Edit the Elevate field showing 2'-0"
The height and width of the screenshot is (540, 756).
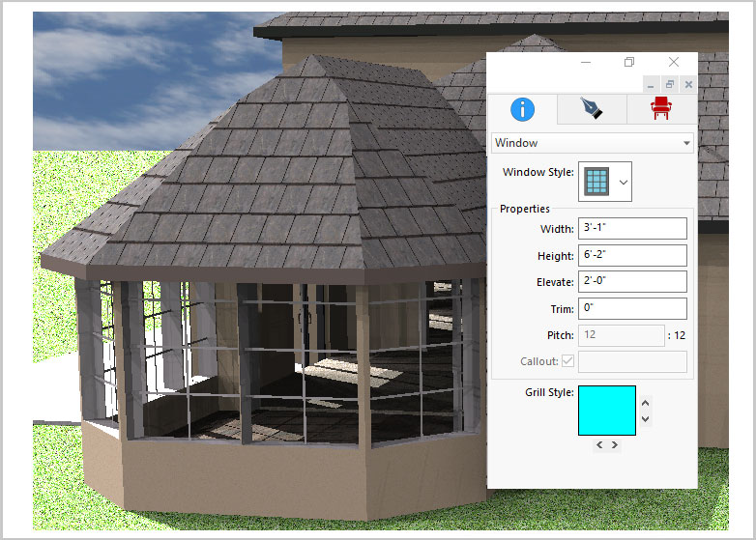632,281
